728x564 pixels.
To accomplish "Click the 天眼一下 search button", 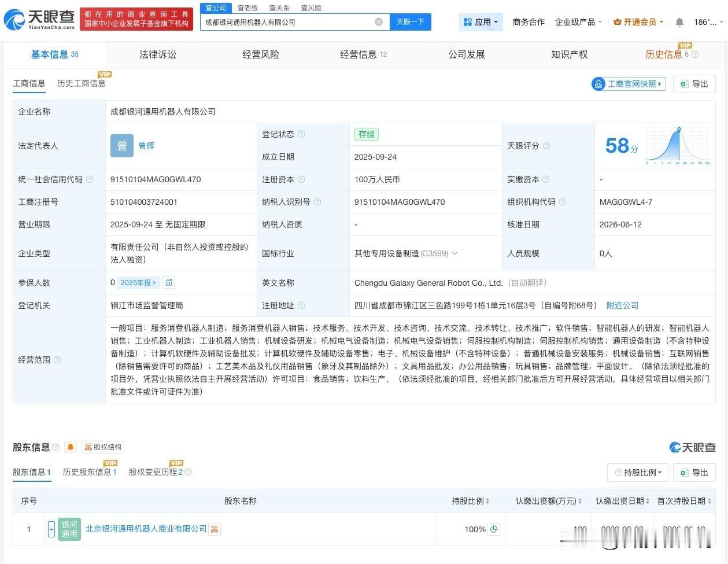I will 411,22.
